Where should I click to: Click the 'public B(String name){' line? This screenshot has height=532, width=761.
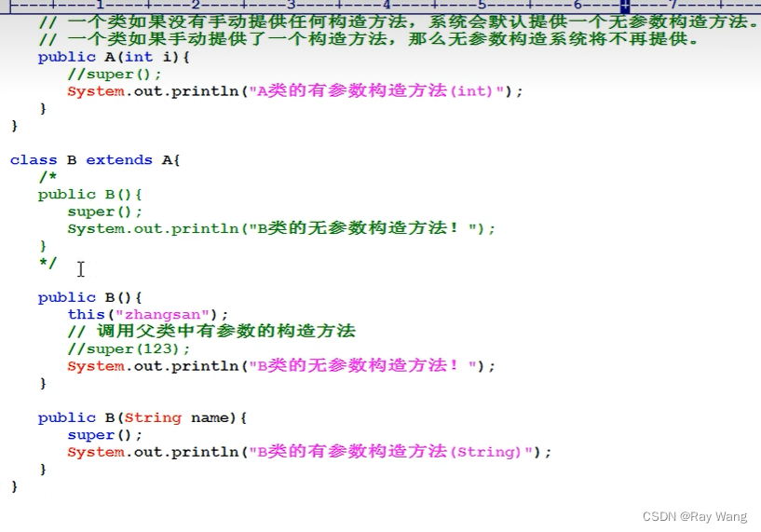click(x=143, y=418)
